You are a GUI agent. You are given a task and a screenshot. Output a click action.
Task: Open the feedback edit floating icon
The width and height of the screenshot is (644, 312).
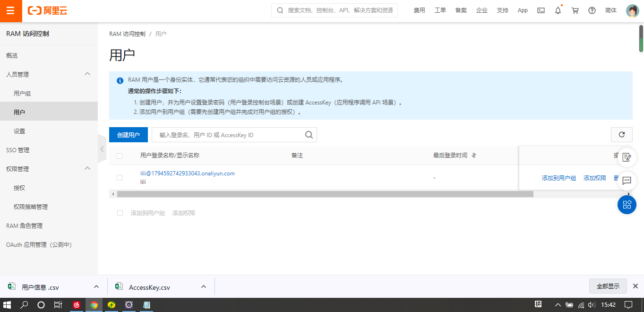(627, 157)
